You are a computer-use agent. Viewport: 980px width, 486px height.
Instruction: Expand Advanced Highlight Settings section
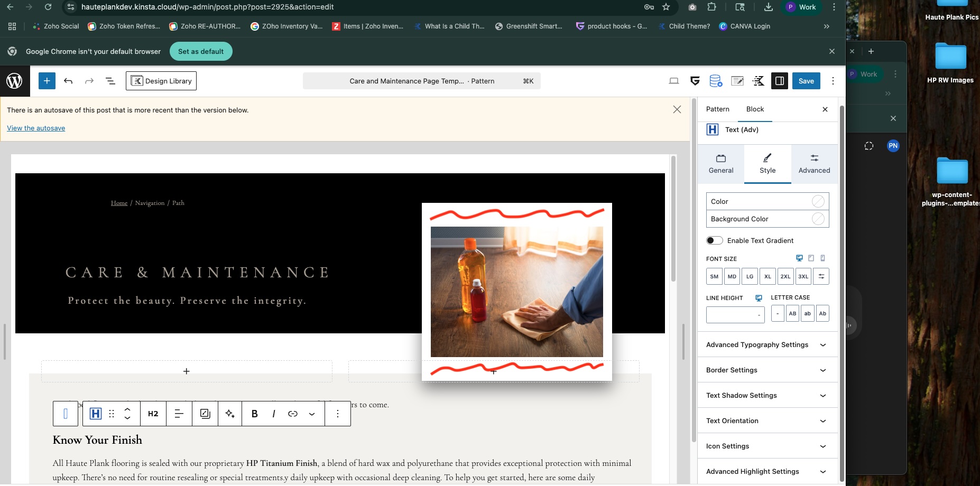click(768, 471)
